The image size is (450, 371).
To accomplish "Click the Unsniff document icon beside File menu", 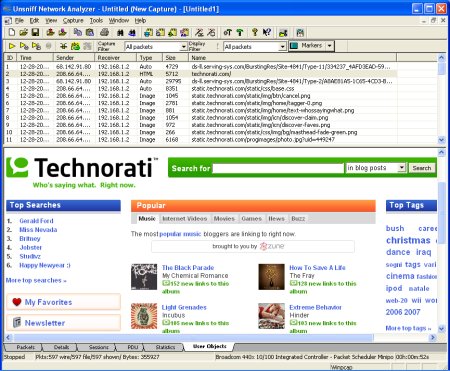I will click(8, 21).
